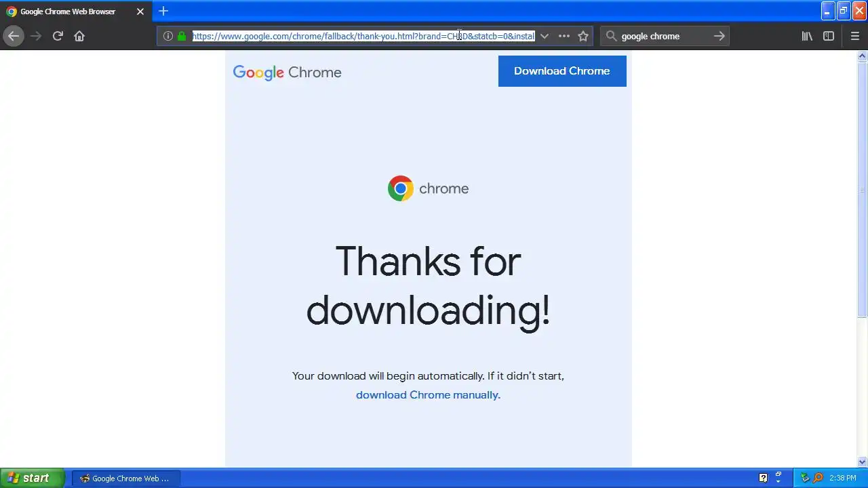Click the Your download will begin automatically text

[x=428, y=375]
